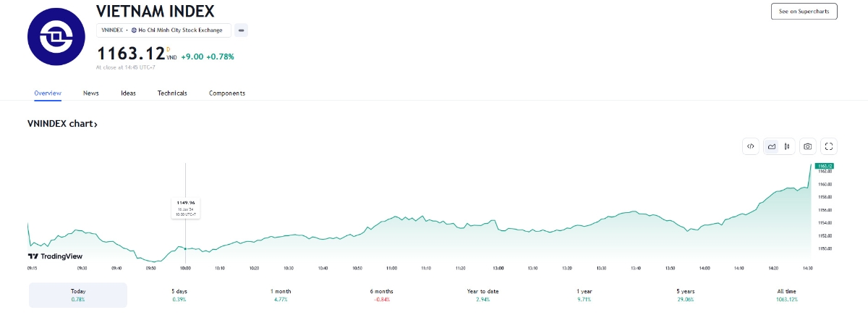
Task: Click the TradingView logo on chart
Action: pos(55,256)
